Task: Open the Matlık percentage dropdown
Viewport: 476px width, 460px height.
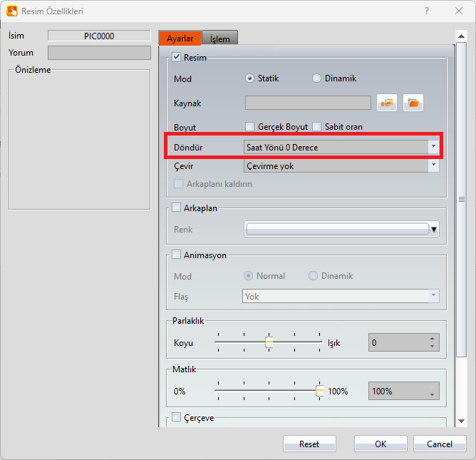Action: [432, 392]
